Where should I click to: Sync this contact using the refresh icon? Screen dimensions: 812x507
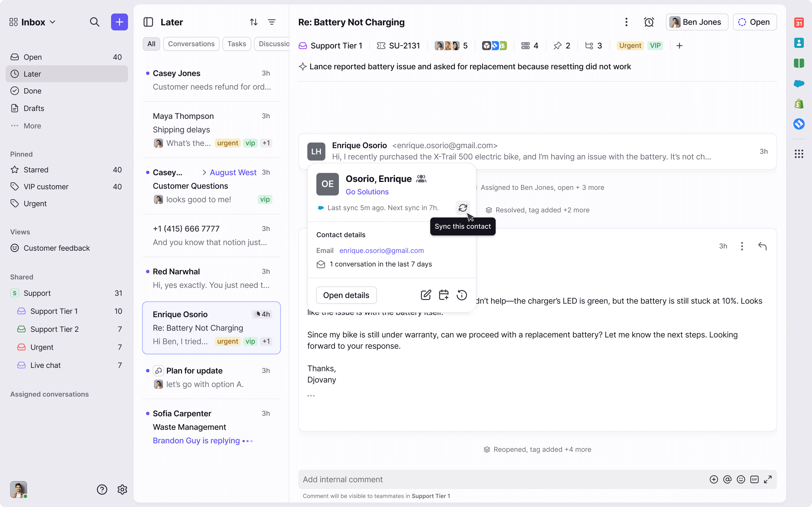[463, 208]
